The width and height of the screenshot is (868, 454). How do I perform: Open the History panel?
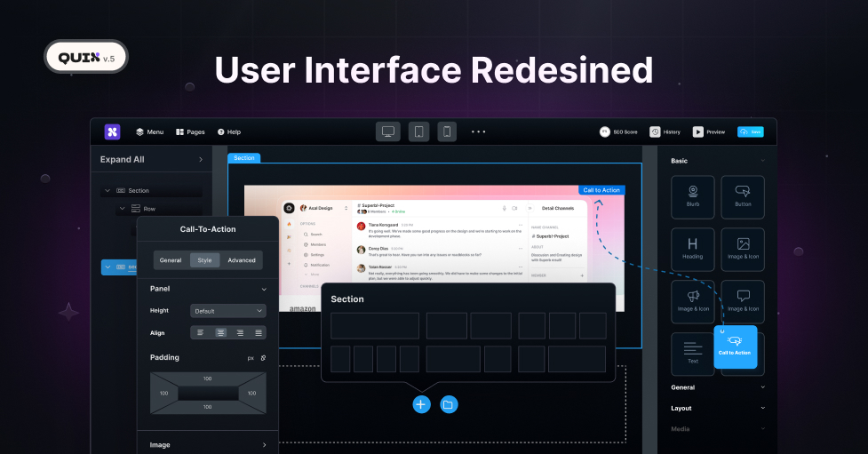coord(665,131)
